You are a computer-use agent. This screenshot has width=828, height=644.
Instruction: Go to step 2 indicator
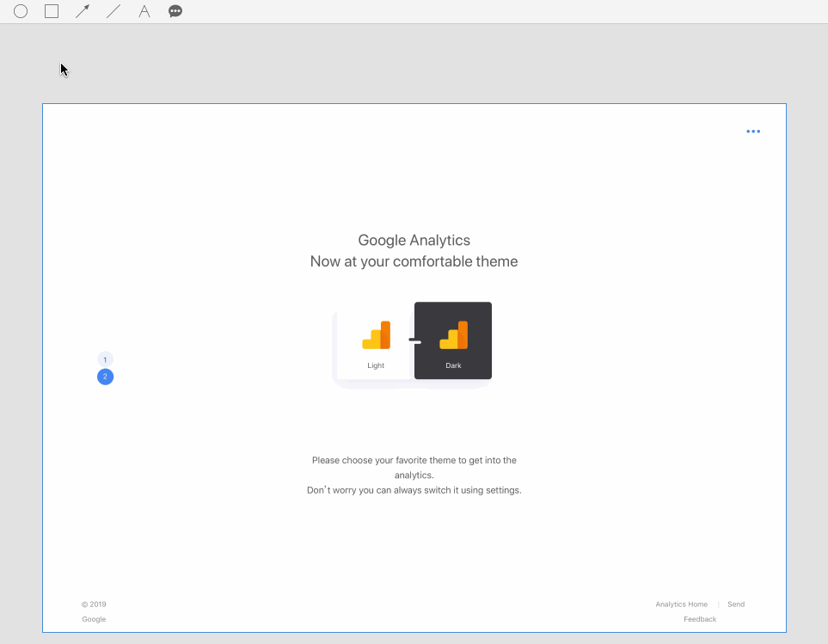click(x=105, y=377)
